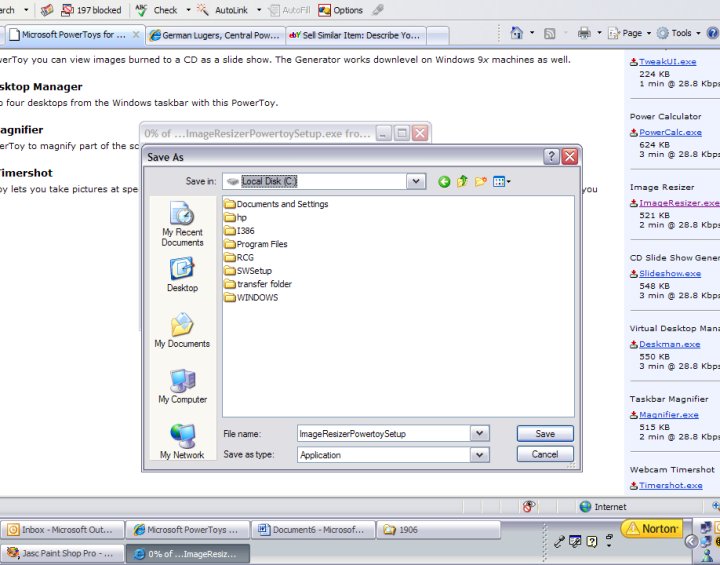The height and width of the screenshot is (565, 720).
Task: Switch to German Lugers browser tab
Action: (215, 35)
